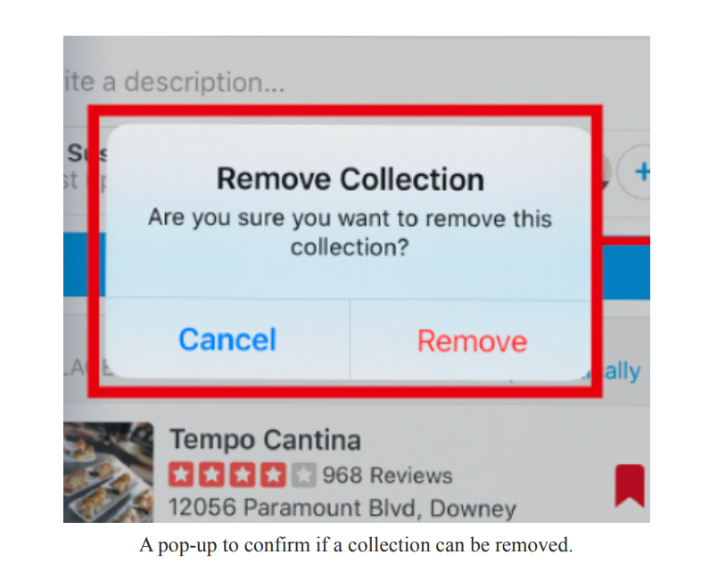
Task: Click the first red rating star
Action: pos(181,475)
